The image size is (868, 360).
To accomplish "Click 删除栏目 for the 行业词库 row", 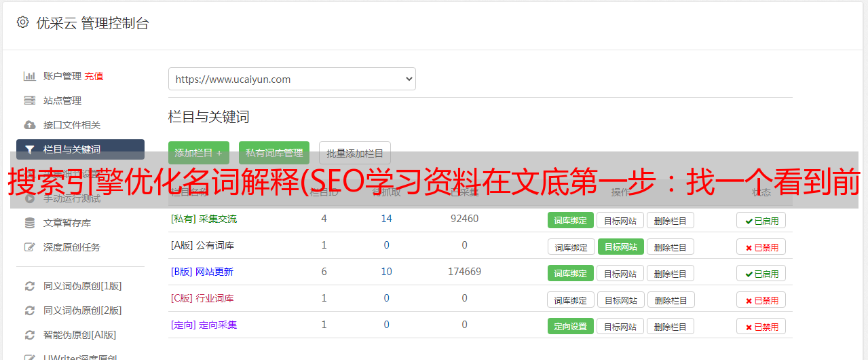I will [x=670, y=300].
